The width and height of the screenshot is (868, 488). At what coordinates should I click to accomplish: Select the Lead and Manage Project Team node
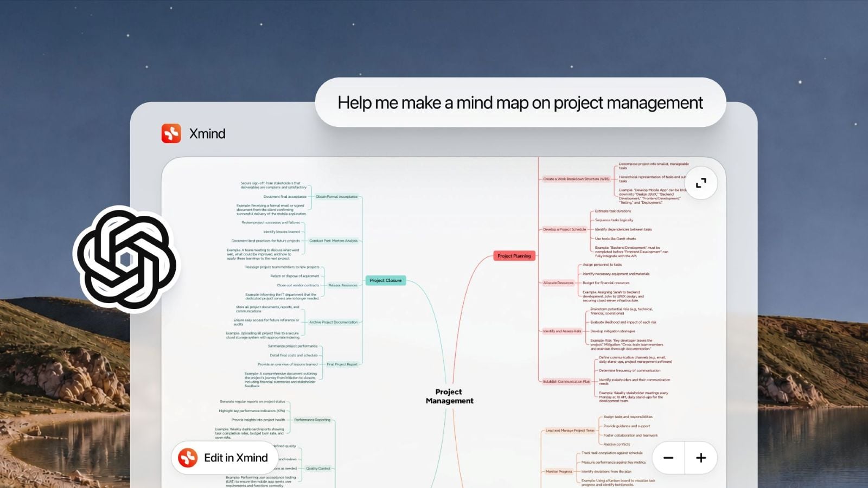570,431
